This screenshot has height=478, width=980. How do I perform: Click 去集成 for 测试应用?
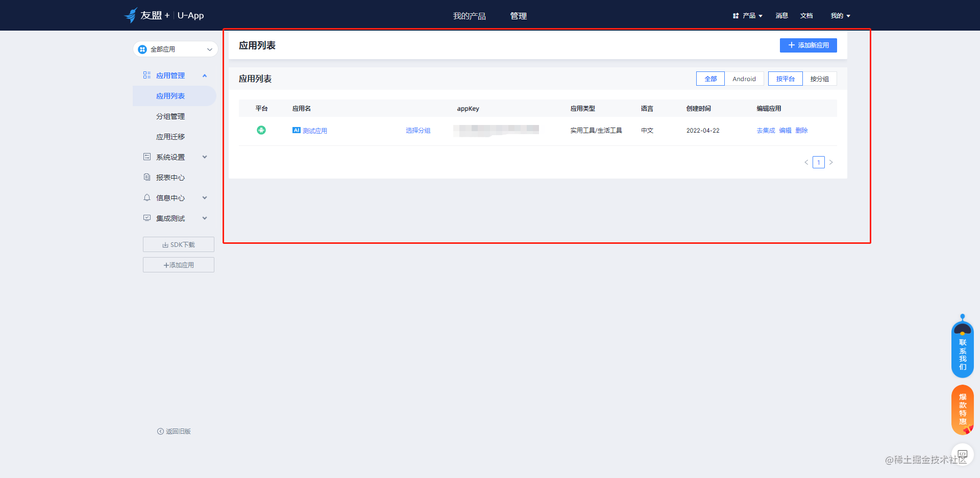click(x=766, y=131)
